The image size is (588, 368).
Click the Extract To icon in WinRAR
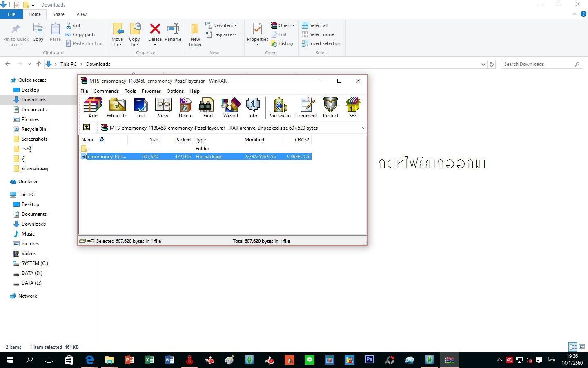117,108
